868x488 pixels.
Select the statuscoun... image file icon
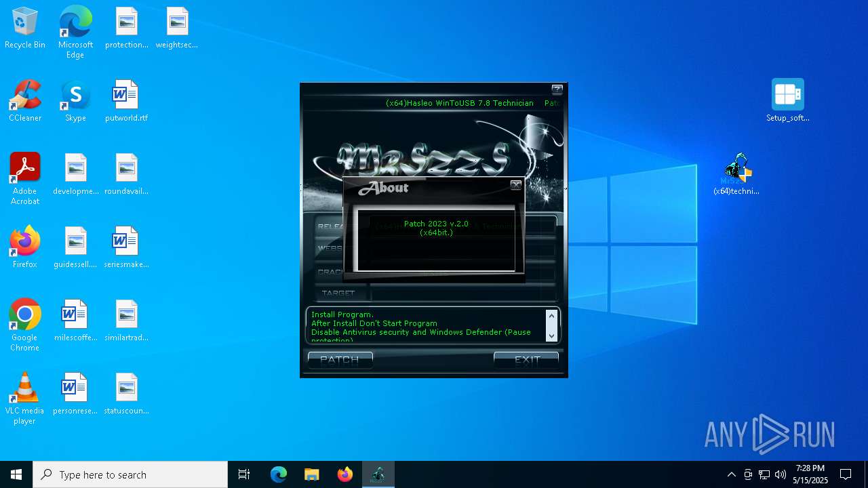(126, 394)
